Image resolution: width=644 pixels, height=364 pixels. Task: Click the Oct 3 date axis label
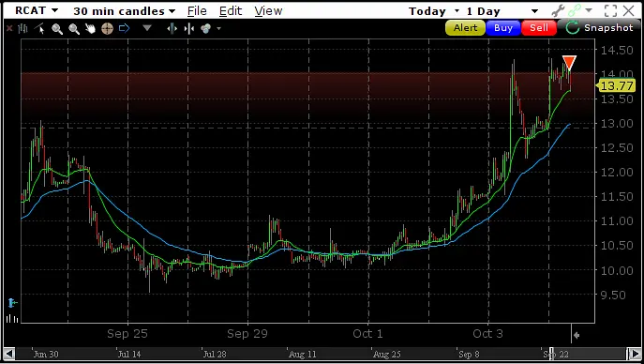487,334
